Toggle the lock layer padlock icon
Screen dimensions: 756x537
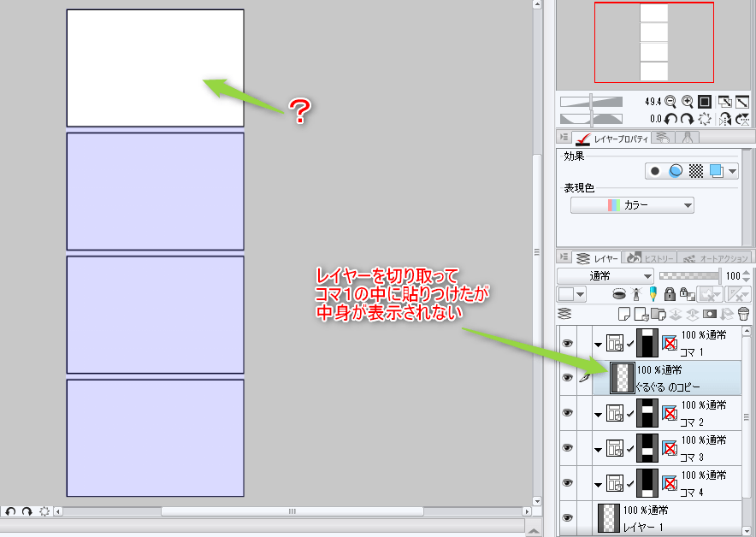point(670,293)
